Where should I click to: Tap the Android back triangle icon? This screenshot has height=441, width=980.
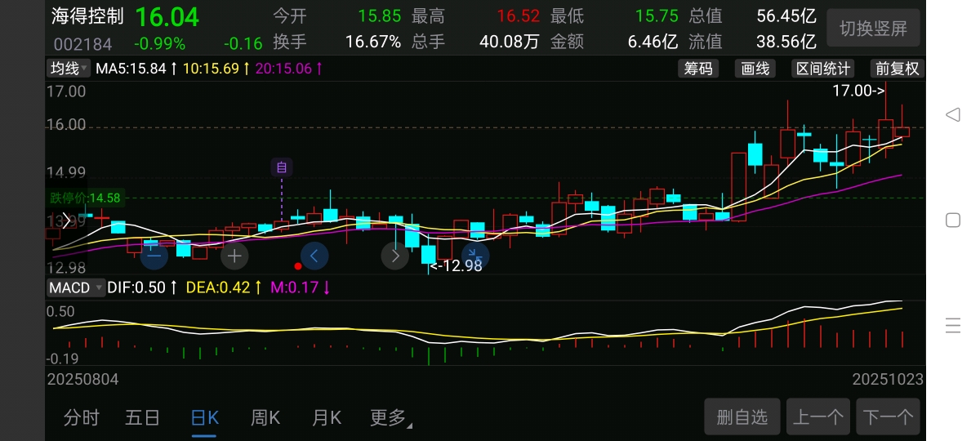click(x=952, y=114)
